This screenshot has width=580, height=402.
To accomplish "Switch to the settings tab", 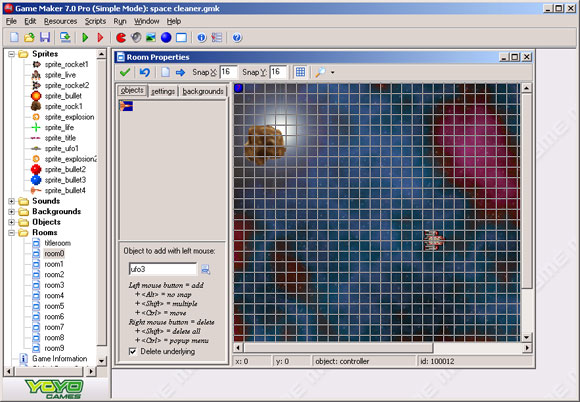I will [163, 91].
